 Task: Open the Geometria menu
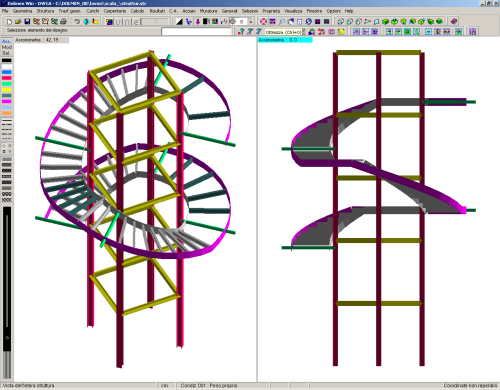pyautogui.click(x=23, y=11)
